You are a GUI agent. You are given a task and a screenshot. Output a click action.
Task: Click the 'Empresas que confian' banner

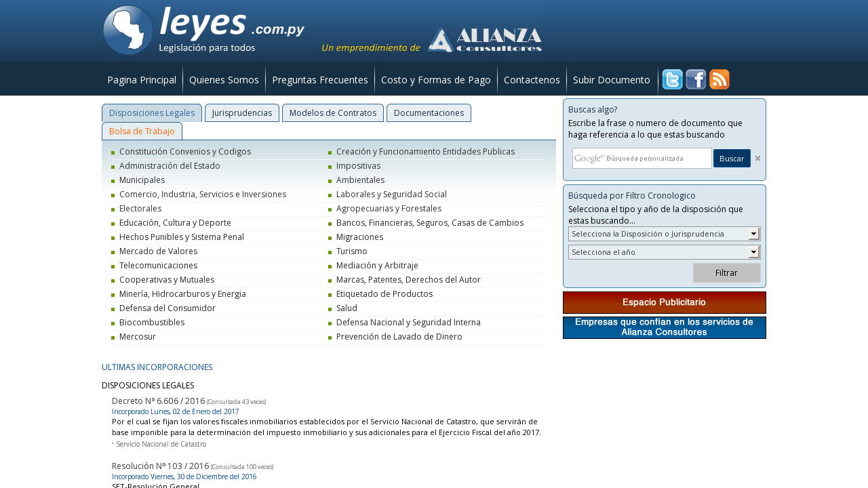665,327
